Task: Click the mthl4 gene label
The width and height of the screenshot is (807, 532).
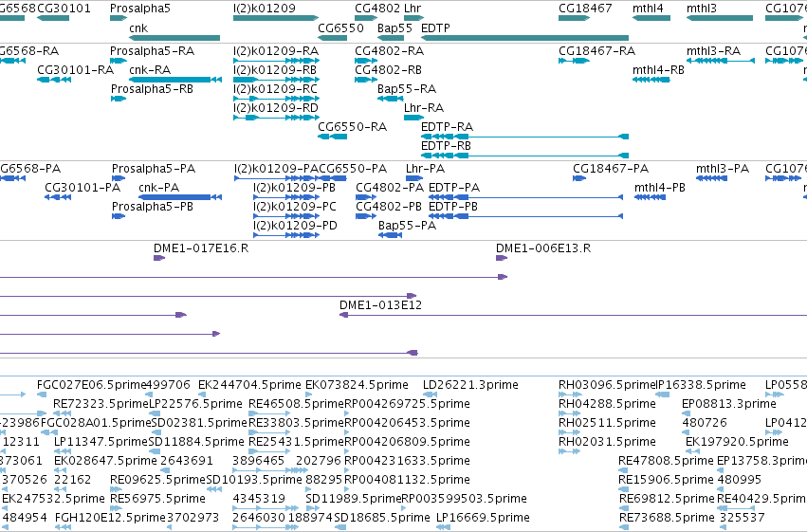Action: click(x=648, y=9)
